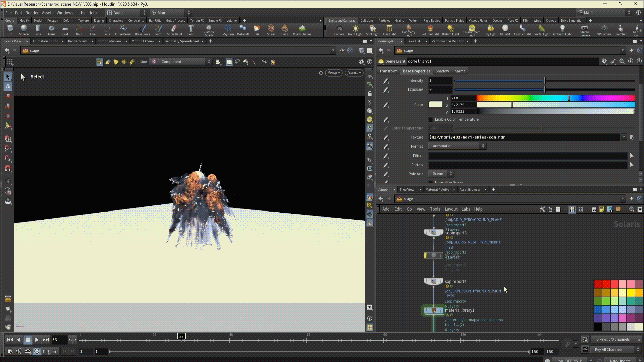644x362 pixels.
Task: Expand the Format Automatic dropdown
Action: pyautogui.click(x=457, y=146)
